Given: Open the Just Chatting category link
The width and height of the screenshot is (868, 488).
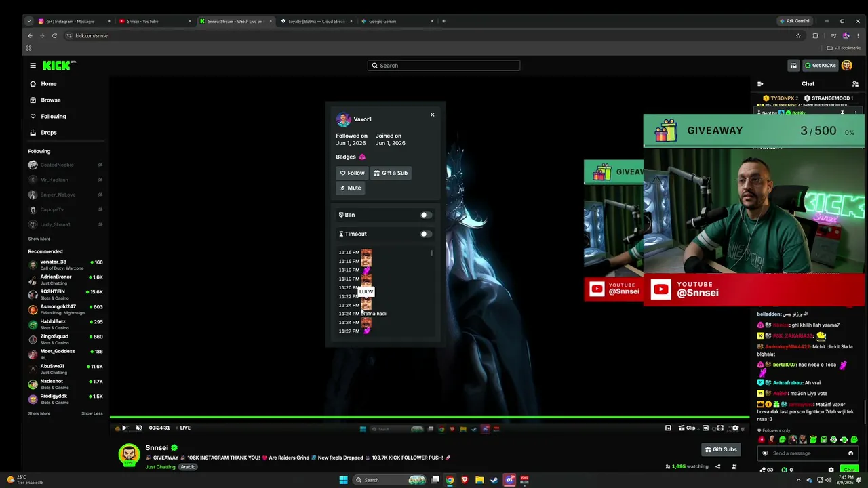Looking at the screenshot, I should [x=161, y=467].
